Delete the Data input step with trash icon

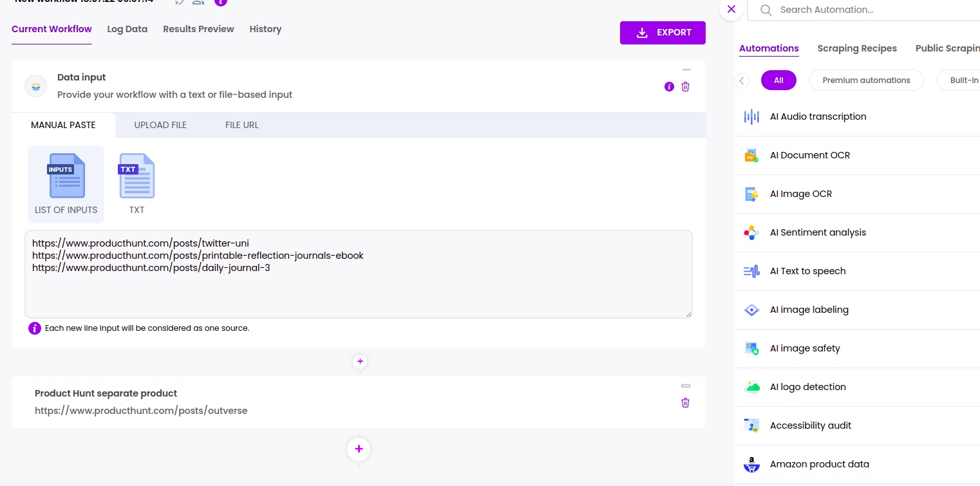tap(685, 86)
